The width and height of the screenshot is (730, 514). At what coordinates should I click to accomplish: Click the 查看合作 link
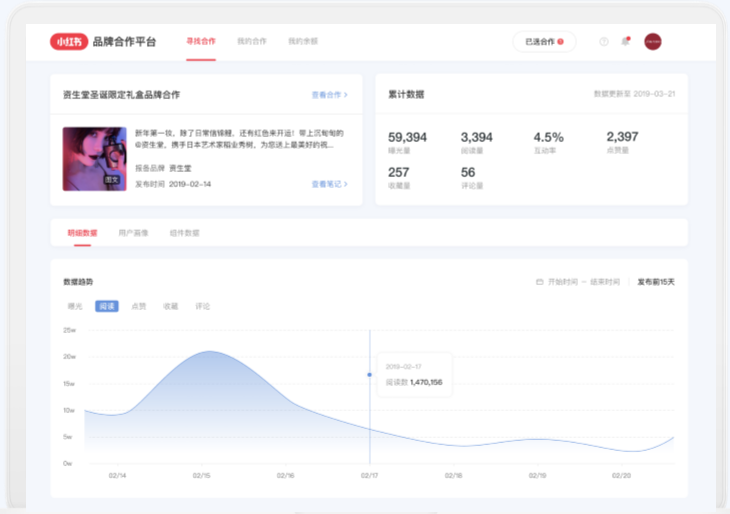coord(330,95)
